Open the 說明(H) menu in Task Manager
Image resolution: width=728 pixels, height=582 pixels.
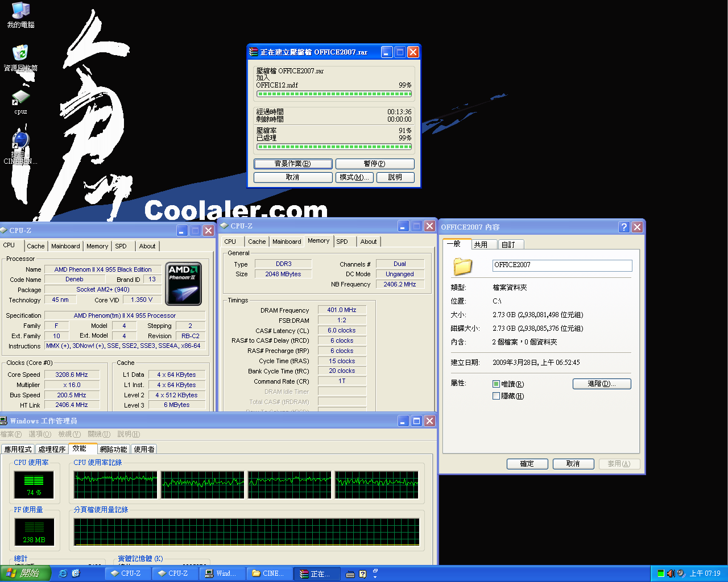(129, 434)
